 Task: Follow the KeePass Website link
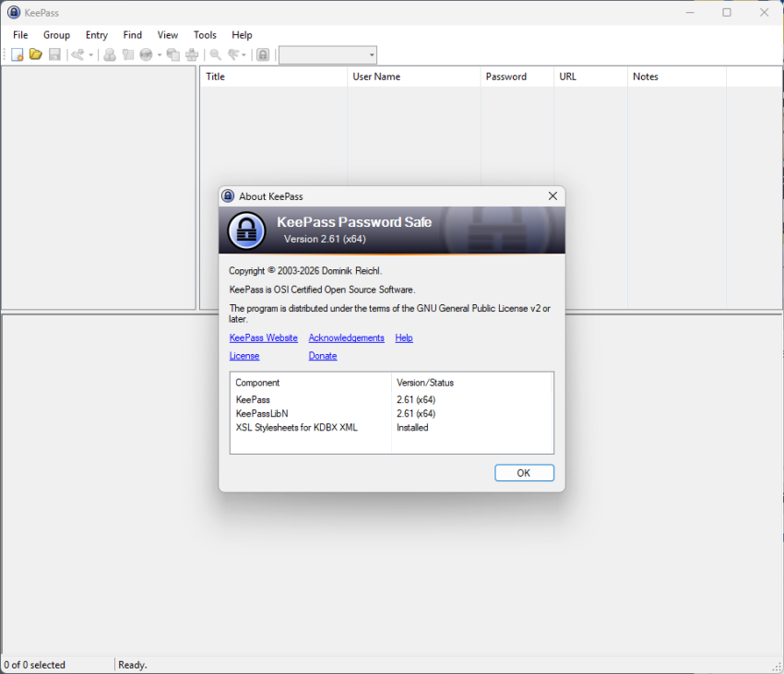[x=263, y=338]
